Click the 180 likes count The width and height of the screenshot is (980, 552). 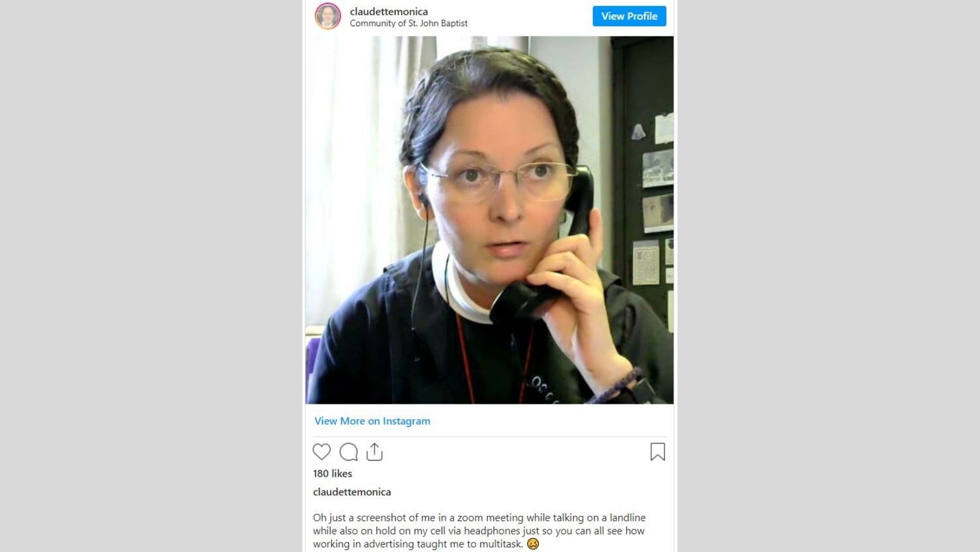pos(332,473)
